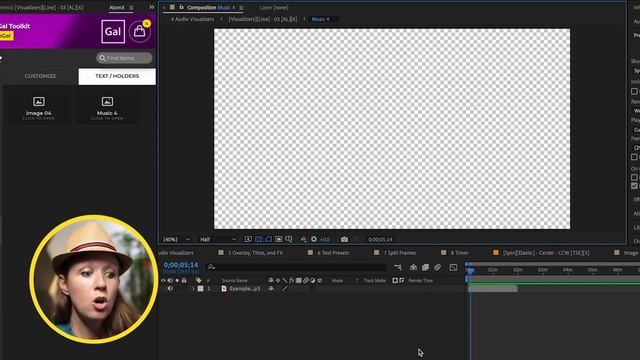
Task: Click the Audio speaker column header
Action: [x=170, y=280]
